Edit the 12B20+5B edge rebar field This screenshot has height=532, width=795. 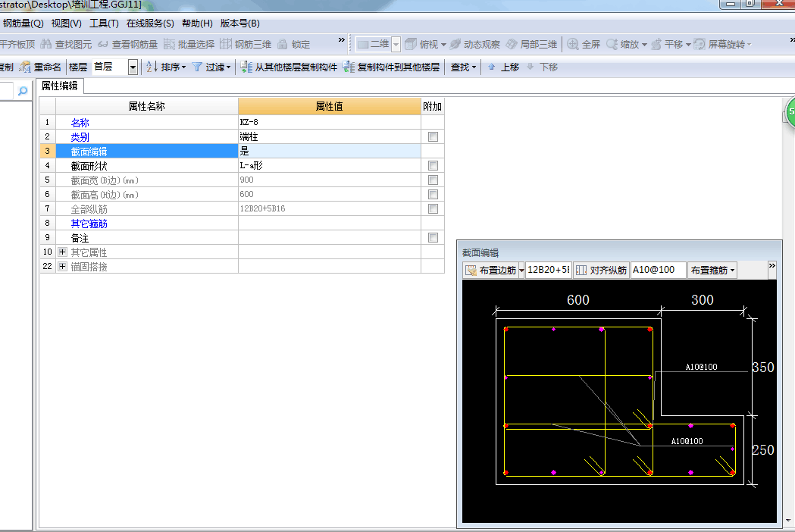point(548,270)
